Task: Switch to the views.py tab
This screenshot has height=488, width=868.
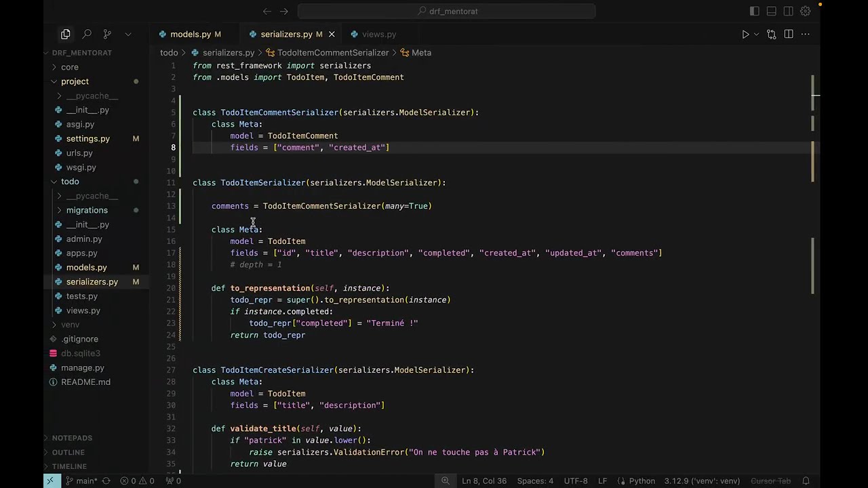Action: 379,34
